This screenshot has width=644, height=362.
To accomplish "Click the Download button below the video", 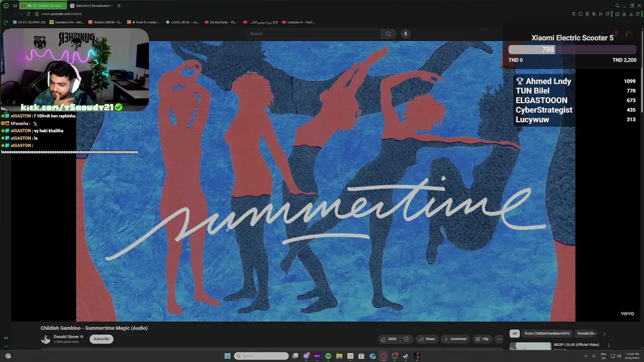I will (x=455, y=339).
